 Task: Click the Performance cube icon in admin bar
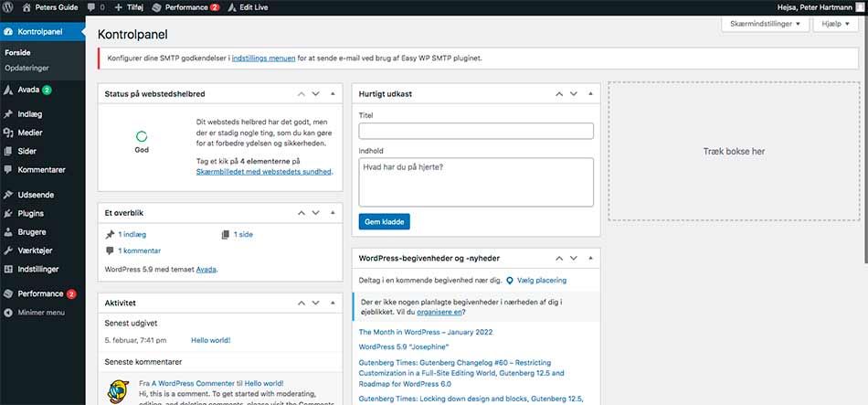click(x=156, y=7)
